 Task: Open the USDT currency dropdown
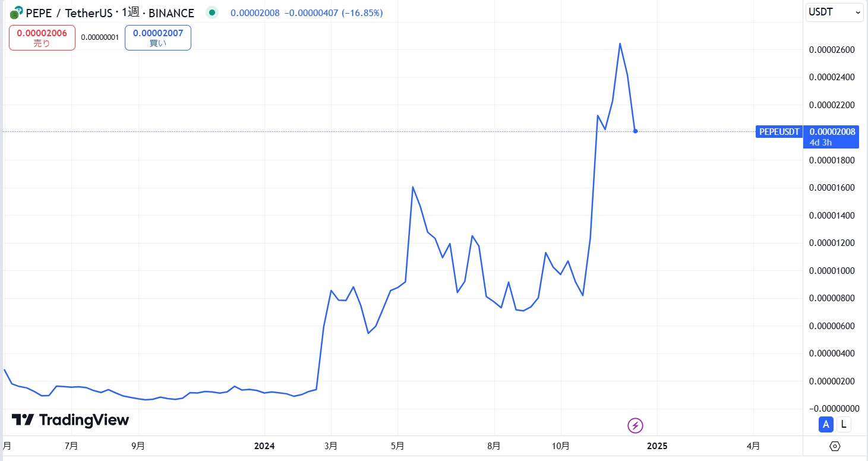click(x=834, y=12)
